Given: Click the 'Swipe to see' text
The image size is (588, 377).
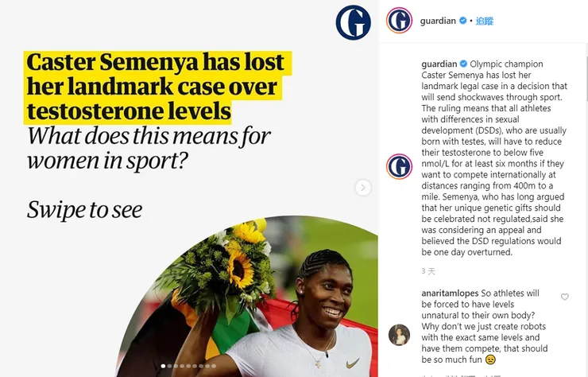Looking at the screenshot, I should pos(85,209).
